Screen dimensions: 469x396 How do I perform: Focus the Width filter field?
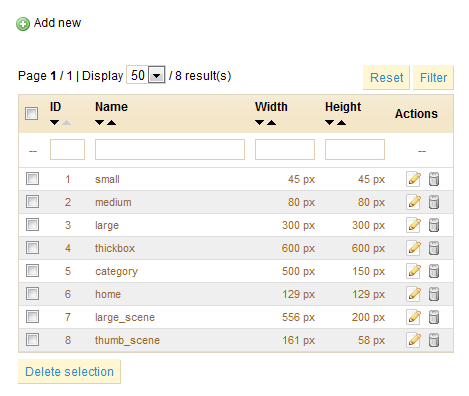point(285,149)
